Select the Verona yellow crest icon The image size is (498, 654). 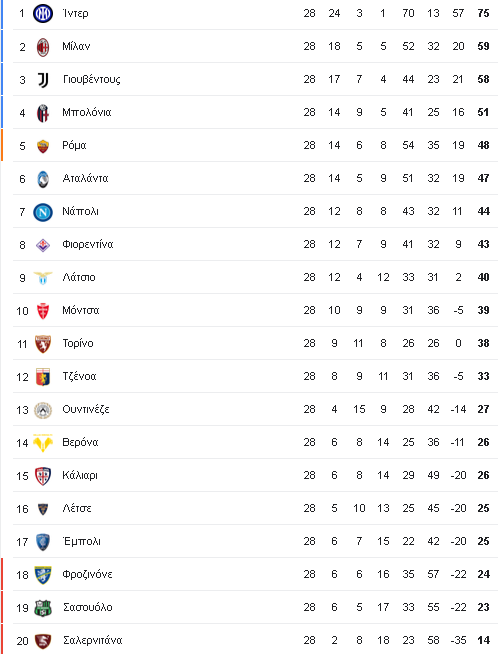(x=43, y=443)
